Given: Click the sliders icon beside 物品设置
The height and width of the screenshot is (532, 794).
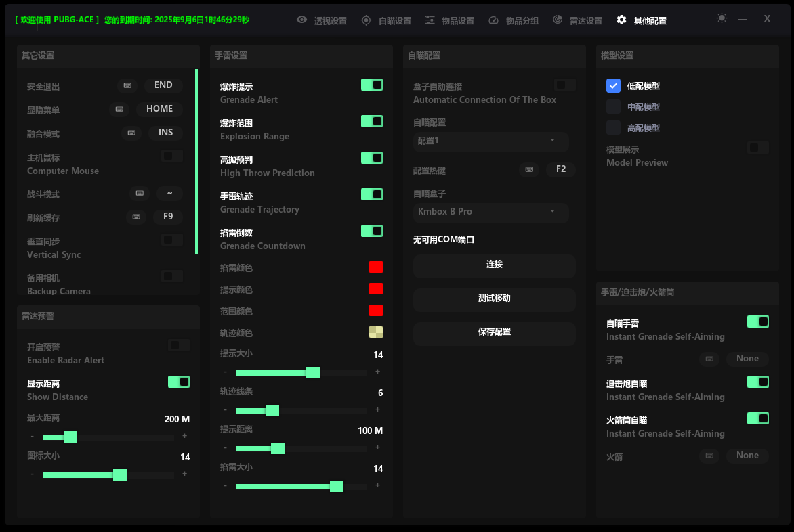Looking at the screenshot, I should (430, 20).
